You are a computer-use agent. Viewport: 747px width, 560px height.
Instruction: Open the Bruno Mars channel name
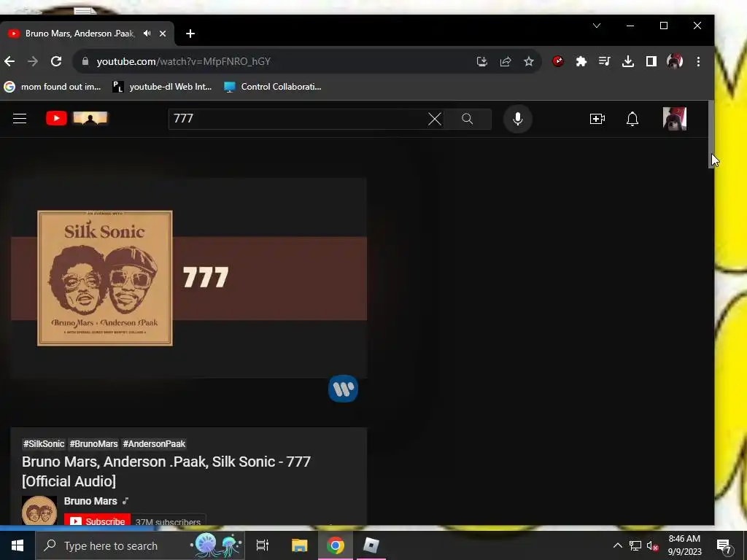pyautogui.click(x=90, y=501)
